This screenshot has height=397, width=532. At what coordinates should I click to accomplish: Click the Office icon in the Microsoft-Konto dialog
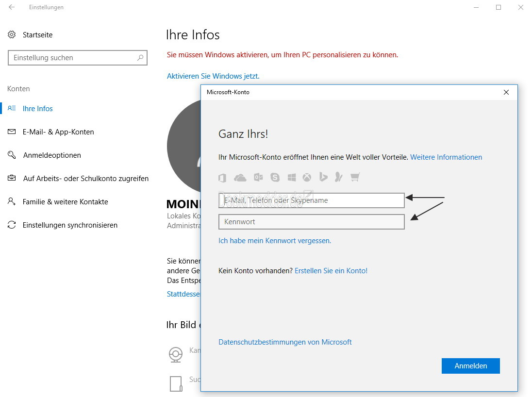pos(223,177)
